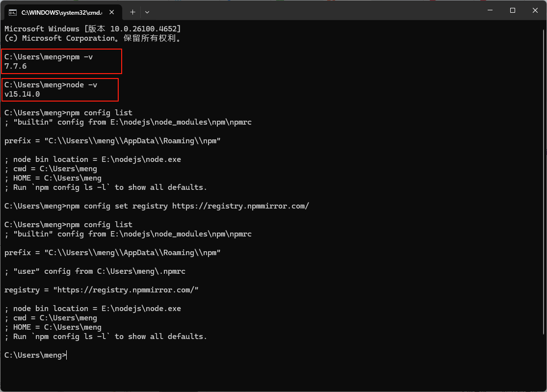Click the blinking cursor at the command prompt
This screenshot has height=392, width=547.
tap(67, 355)
